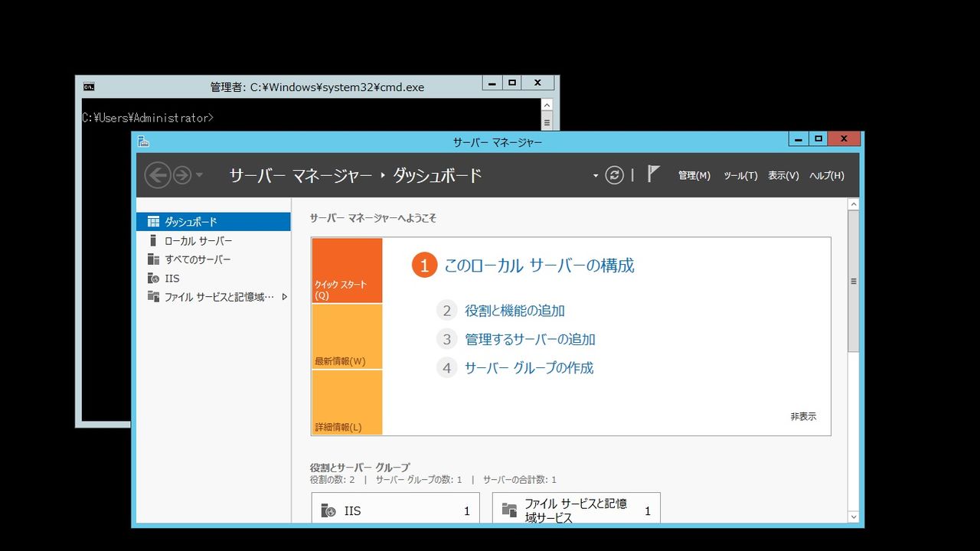Click the back navigation arrow in Server Manager
Image resolution: width=980 pixels, height=551 pixels.
point(157,175)
